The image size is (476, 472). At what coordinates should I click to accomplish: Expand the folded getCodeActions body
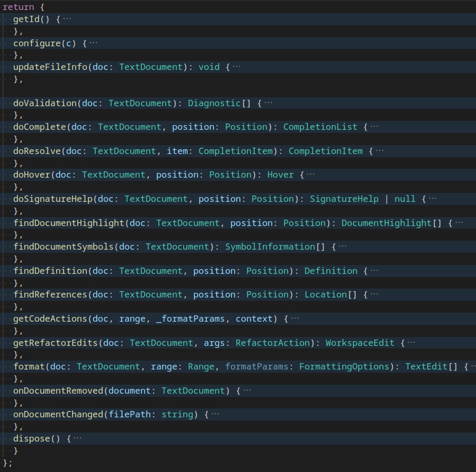pos(295,319)
